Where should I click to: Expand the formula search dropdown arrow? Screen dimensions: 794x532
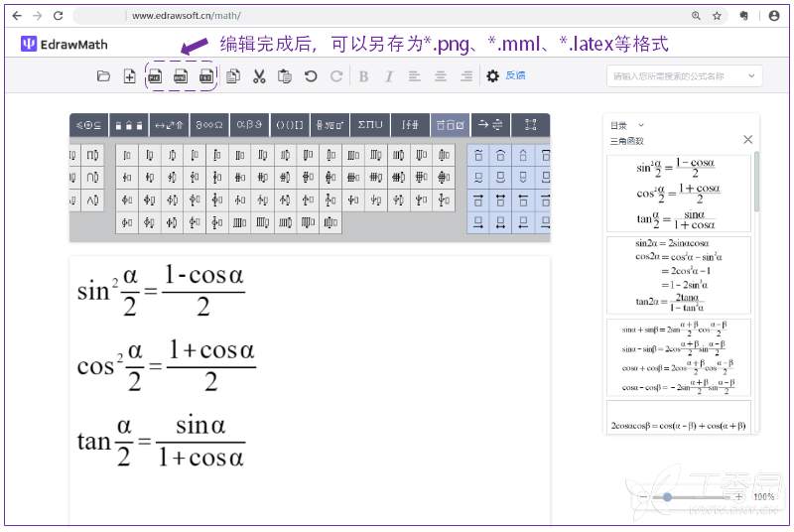coord(751,75)
